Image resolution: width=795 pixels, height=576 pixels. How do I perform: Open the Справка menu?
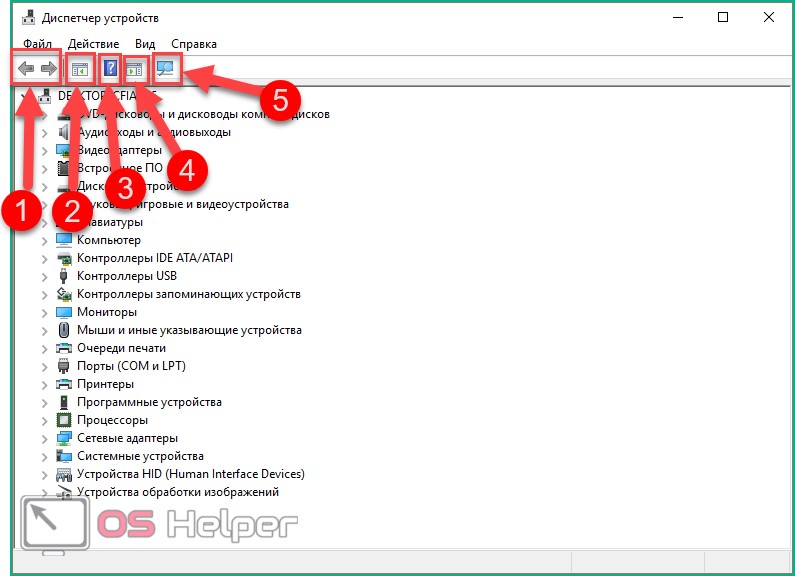tap(194, 44)
